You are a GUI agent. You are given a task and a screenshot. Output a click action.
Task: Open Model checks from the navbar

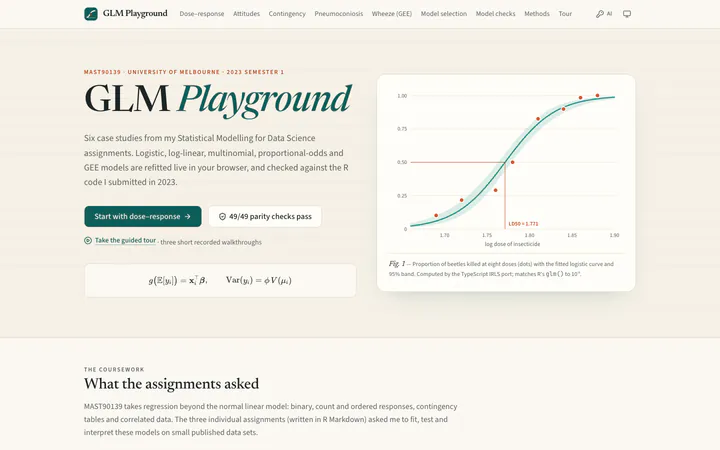click(x=495, y=14)
